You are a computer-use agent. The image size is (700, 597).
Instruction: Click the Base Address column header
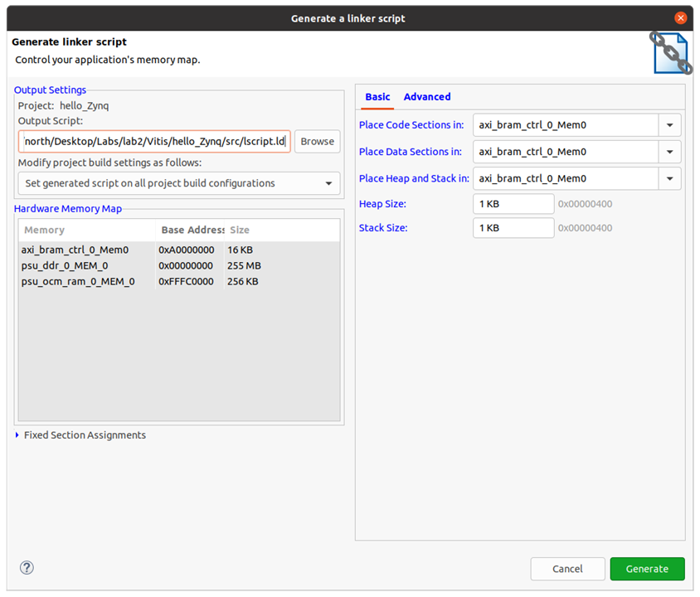pyautogui.click(x=190, y=231)
